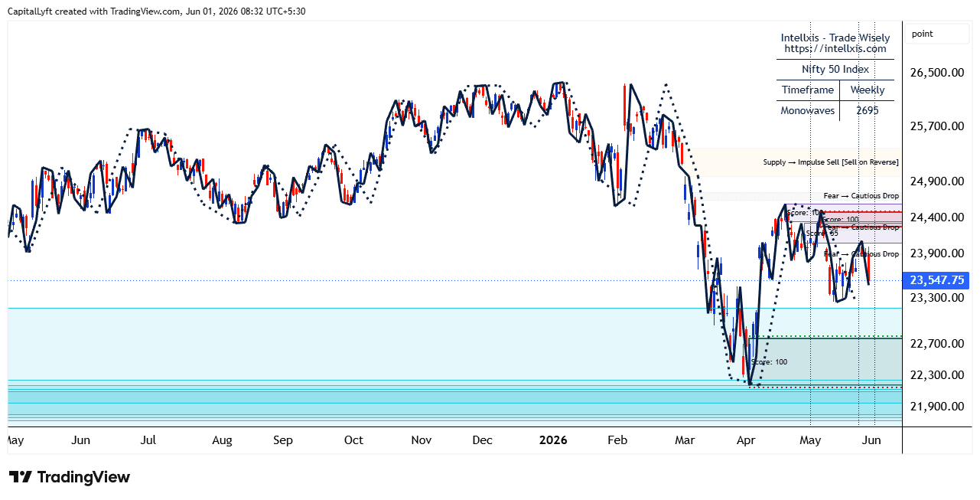Click the 'Timeframe' table cell
The height and width of the screenshot is (500, 980).
(808, 90)
